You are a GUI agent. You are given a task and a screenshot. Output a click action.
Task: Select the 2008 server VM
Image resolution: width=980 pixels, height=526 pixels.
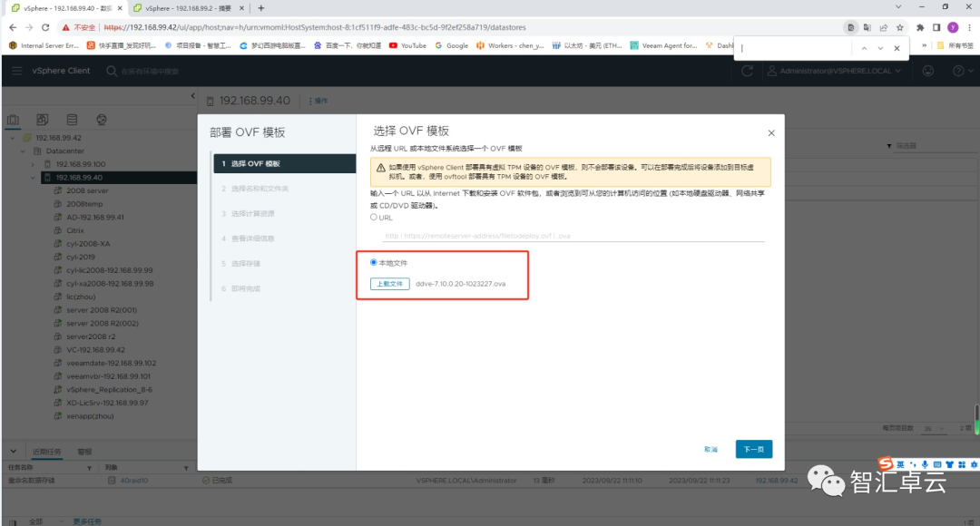pos(87,190)
